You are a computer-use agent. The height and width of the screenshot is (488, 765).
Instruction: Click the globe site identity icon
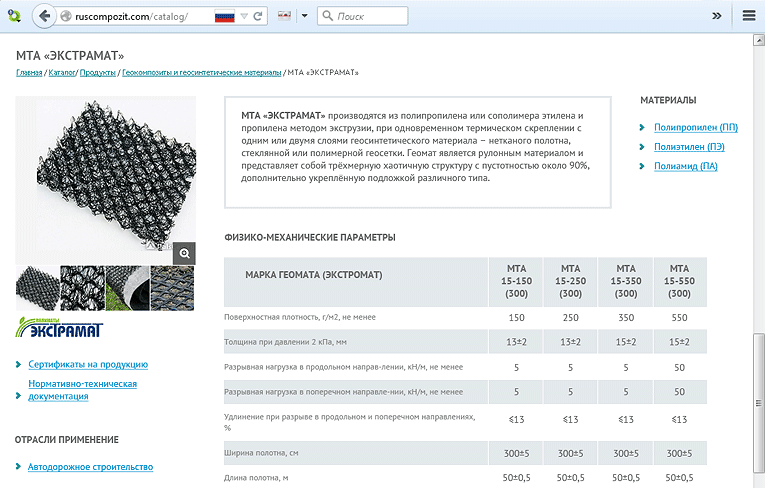pyautogui.click(x=66, y=16)
